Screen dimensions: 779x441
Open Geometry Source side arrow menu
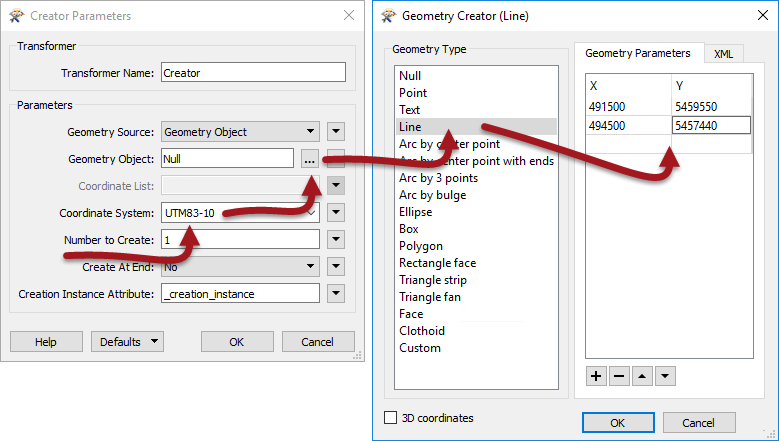(336, 132)
